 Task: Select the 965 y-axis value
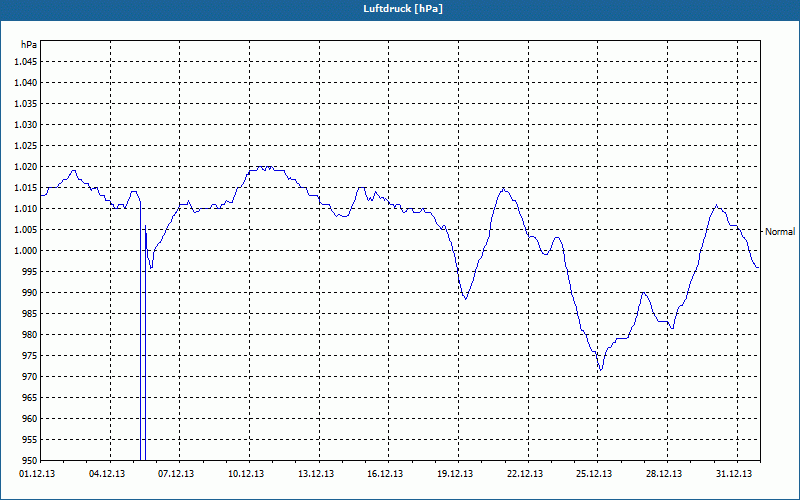click(x=31, y=397)
